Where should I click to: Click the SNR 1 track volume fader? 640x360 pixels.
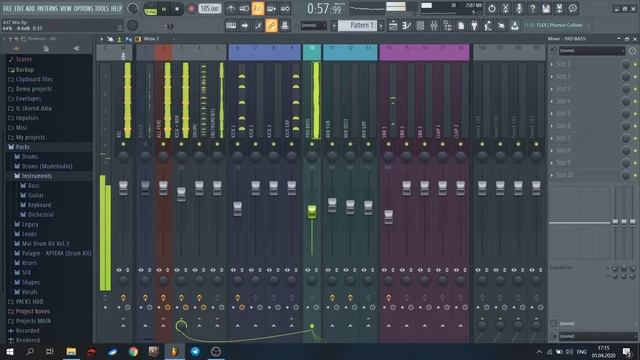click(389, 216)
